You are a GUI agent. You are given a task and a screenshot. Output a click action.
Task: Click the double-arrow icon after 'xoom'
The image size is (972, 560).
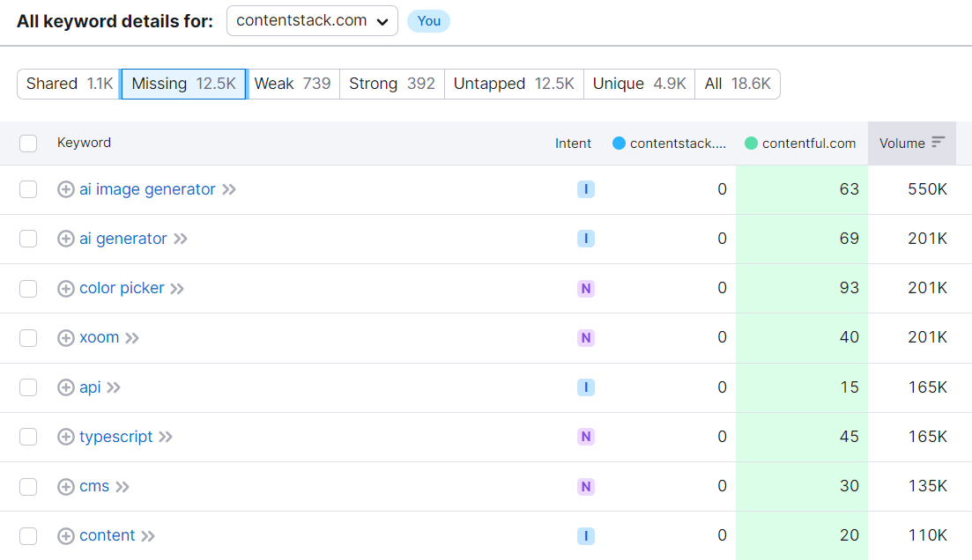click(132, 338)
